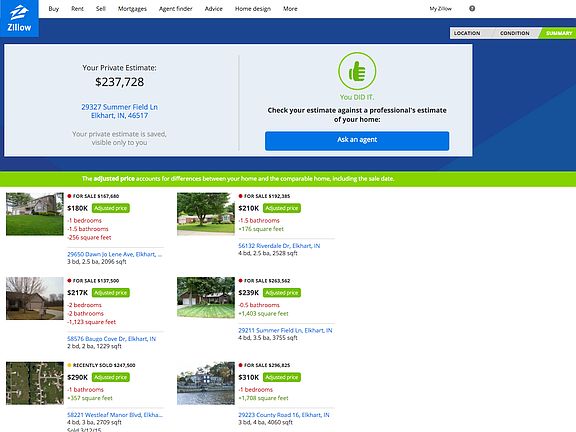Click the 'FOR SALE $167,680' label
The image size is (576, 432).
tap(96, 196)
